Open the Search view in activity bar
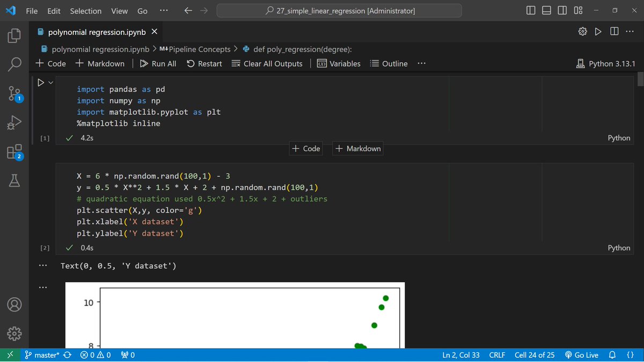 coord(14,64)
